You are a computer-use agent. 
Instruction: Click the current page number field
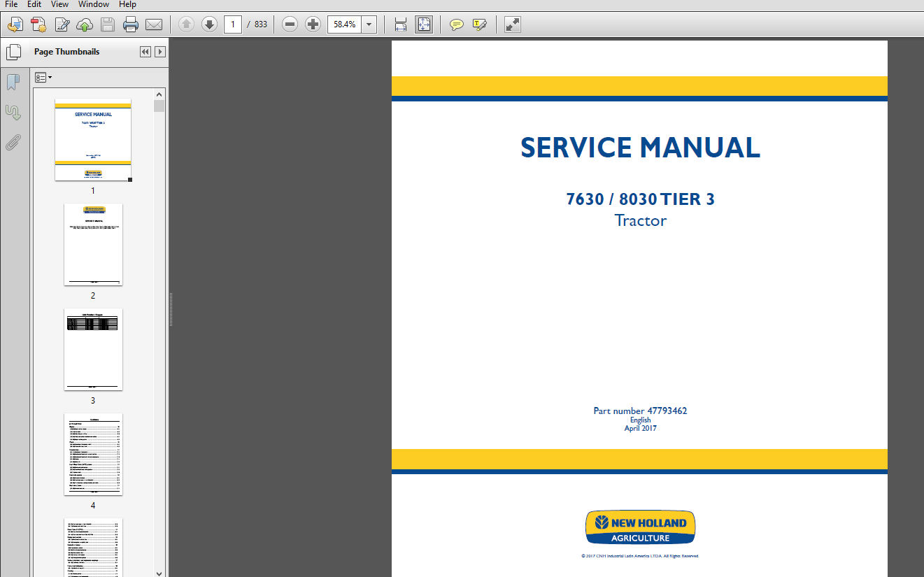pyautogui.click(x=233, y=24)
